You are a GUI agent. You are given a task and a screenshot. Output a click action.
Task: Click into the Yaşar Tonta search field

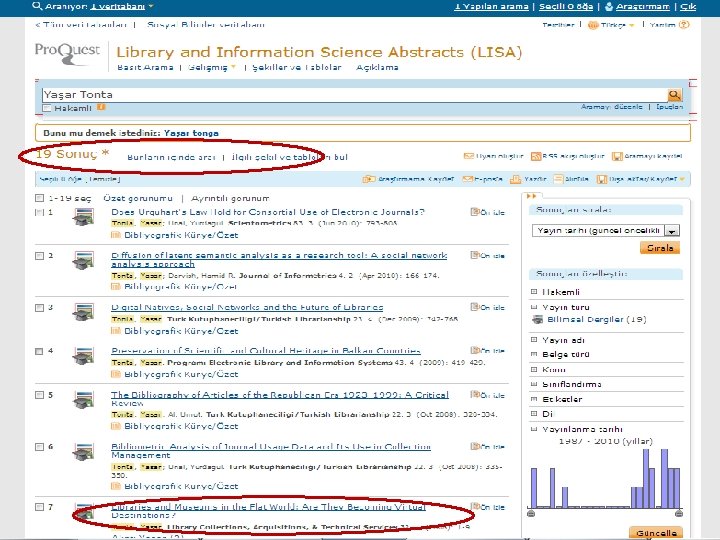tap(354, 95)
